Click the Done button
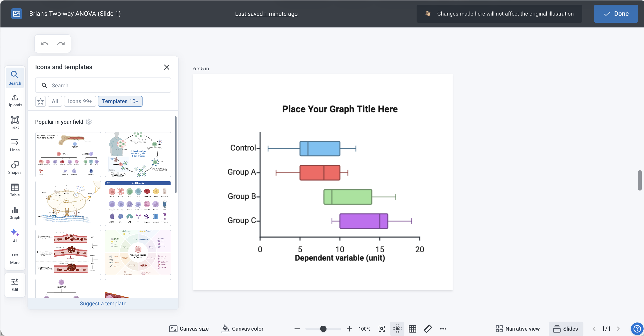644x336 pixels. coord(616,14)
